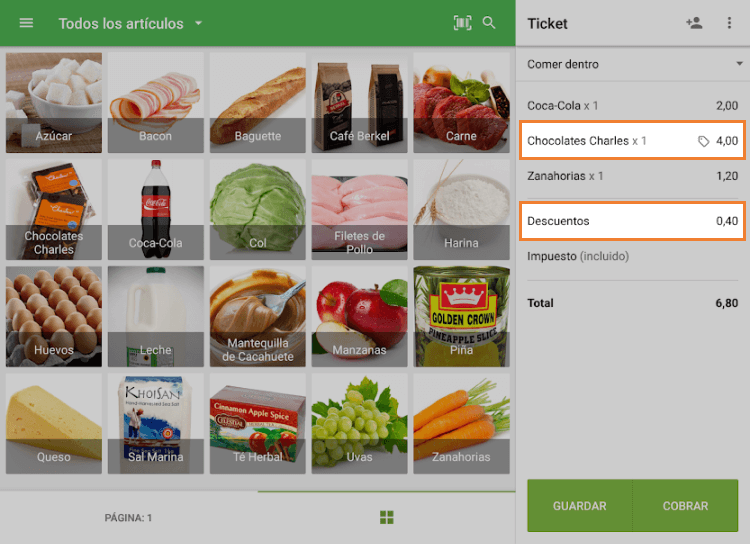Image resolution: width=750 pixels, height=544 pixels.
Task: Add Bacon item to ticket
Action: (155, 103)
